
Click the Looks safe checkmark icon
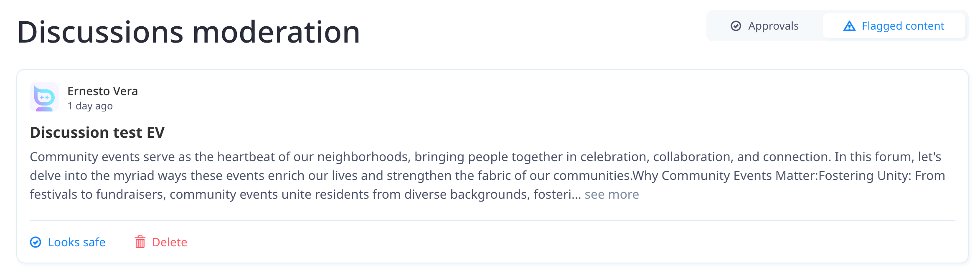tap(36, 242)
